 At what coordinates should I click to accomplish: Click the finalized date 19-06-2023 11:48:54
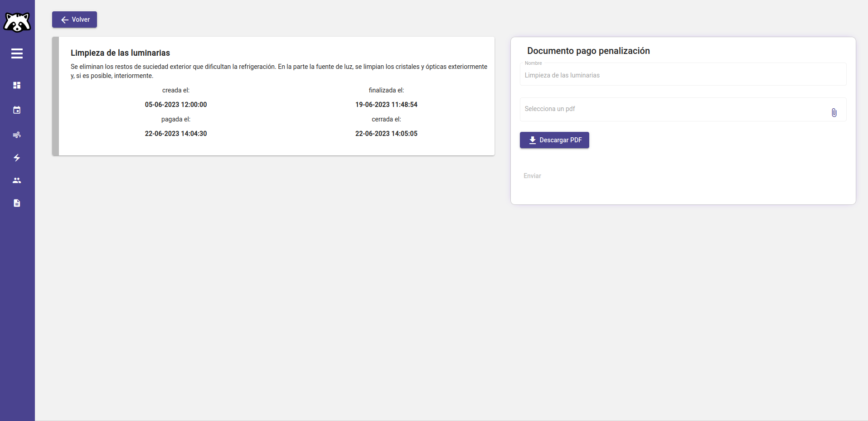click(386, 105)
